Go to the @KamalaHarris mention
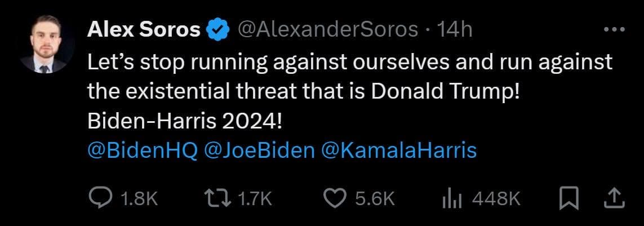 tap(398, 150)
